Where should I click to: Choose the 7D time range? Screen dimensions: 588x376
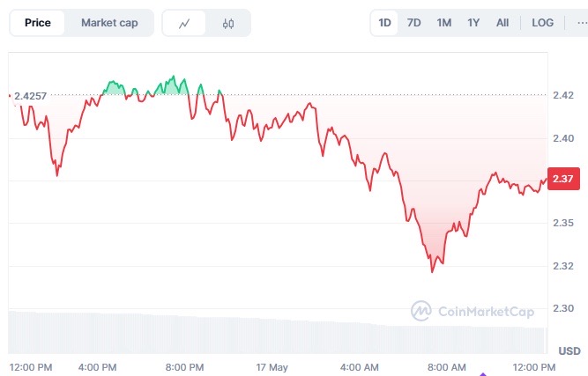tap(414, 23)
